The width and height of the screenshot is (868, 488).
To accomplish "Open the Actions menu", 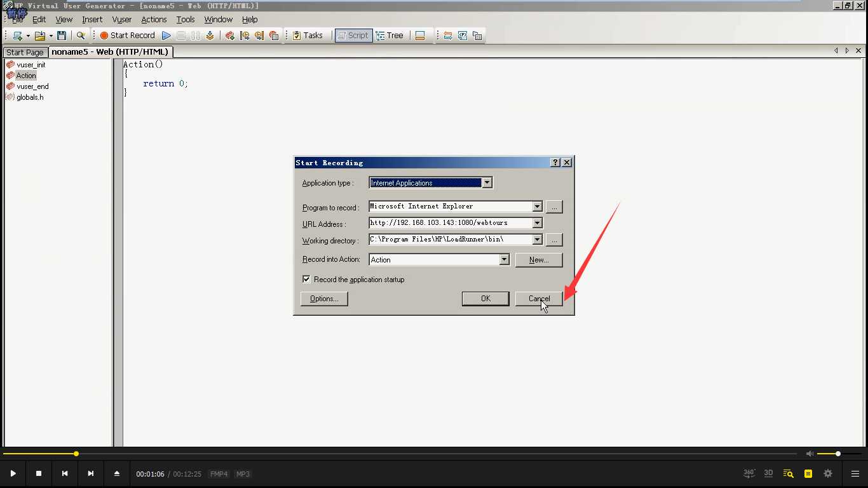I will (x=154, y=20).
